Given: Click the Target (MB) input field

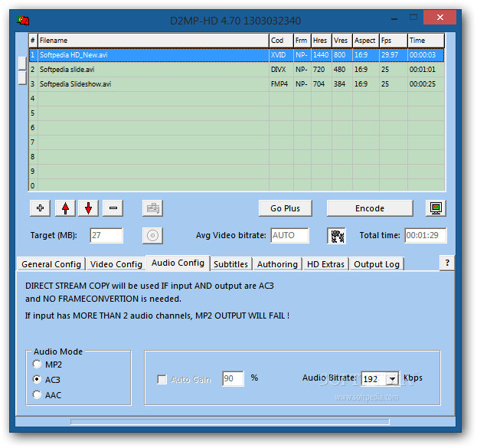Looking at the screenshot, I should 106,235.
